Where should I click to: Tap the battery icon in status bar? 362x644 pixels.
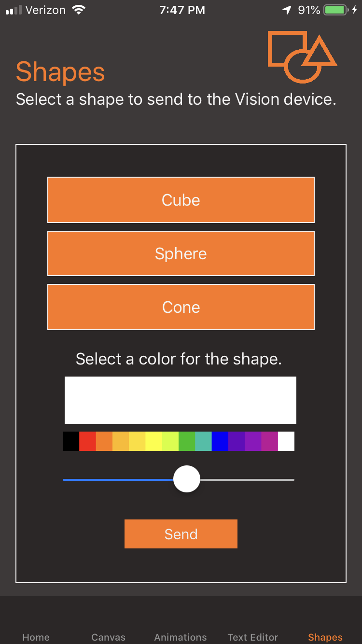[337, 10]
